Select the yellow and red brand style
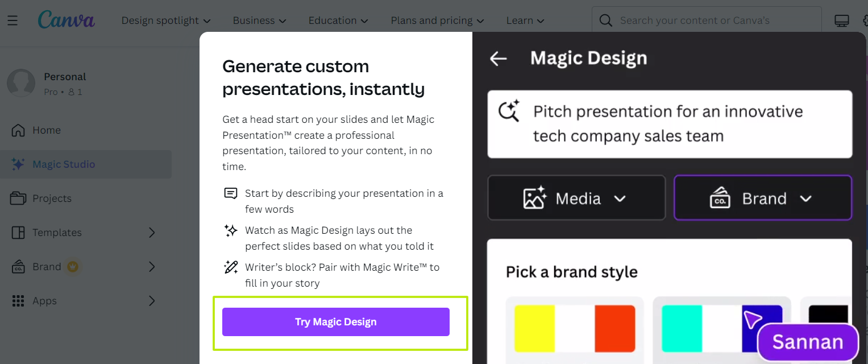868x364 pixels. pyautogui.click(x=575, y=330)
